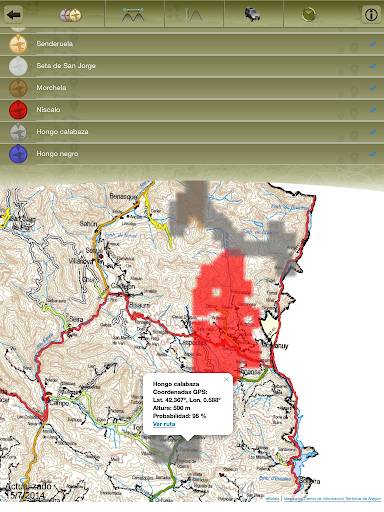Close the Hongo calabaza popup
384x512 pixels.
tap(226, 379)
